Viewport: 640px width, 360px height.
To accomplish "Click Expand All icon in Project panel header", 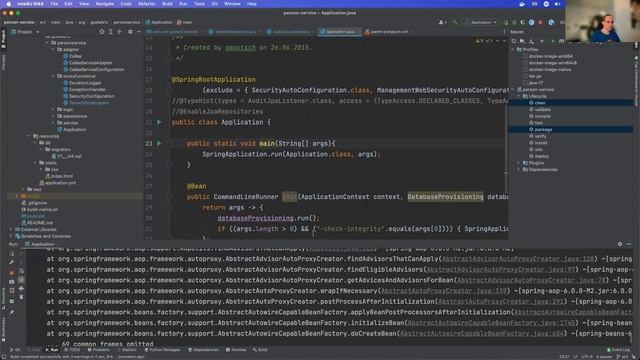I will tap(111, 31).
